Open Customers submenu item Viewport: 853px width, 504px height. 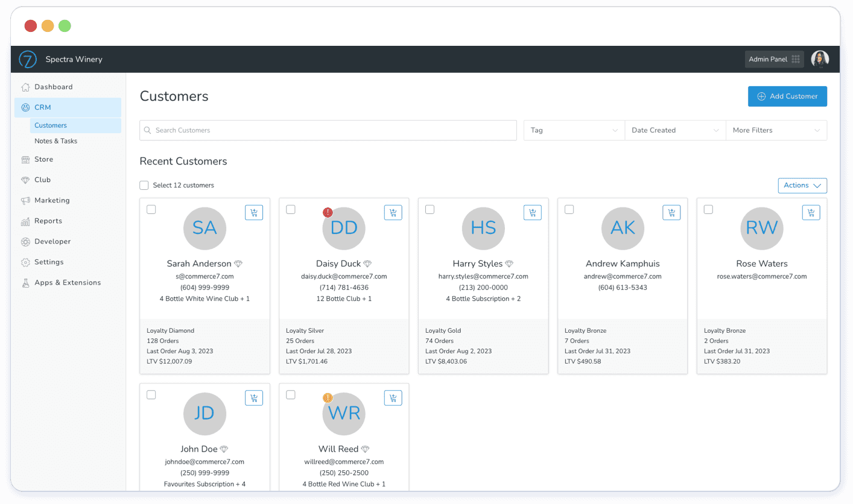[x=75, y=125]
